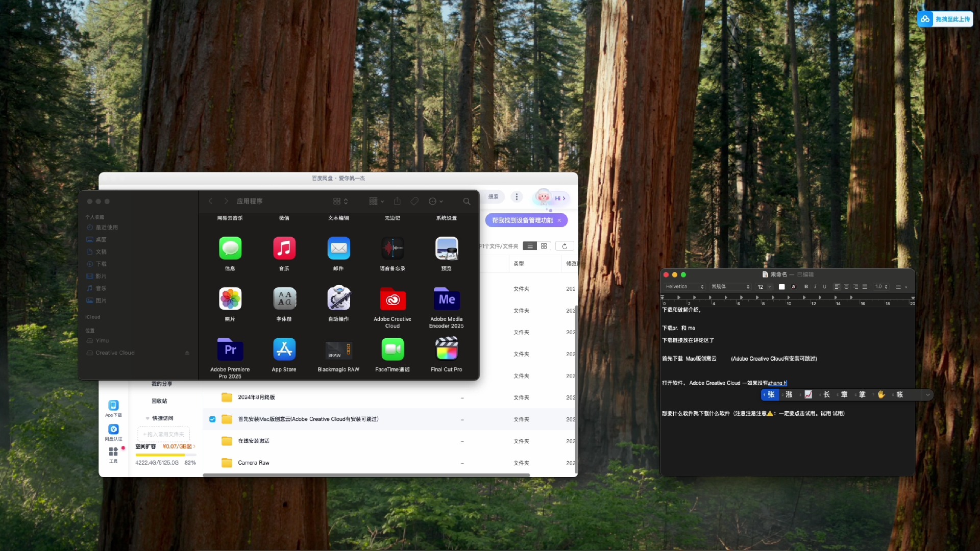Screen dimensions: 980x551
Task: Go forward with Finder's forward arrow
Action: coord(226,201)
